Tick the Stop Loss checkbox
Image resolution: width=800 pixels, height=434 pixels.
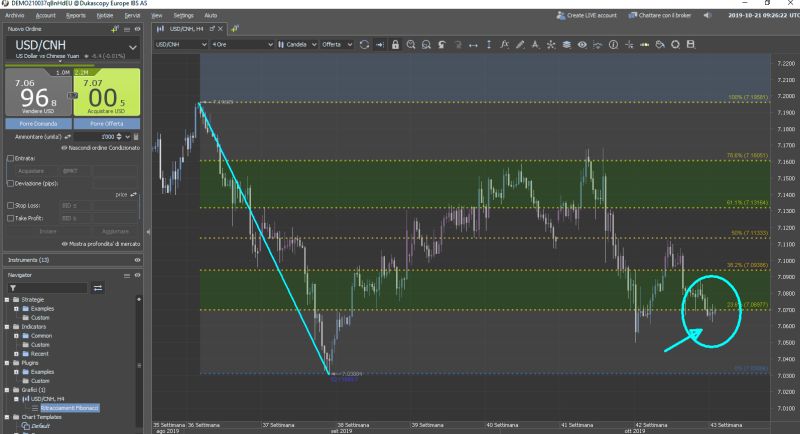(10, 205)
